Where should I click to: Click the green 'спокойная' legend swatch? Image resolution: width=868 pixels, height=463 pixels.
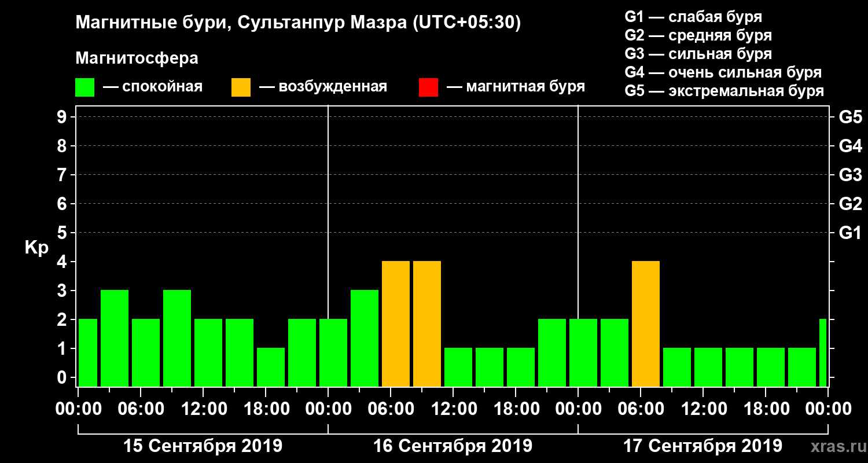pyautogui.click(x=84, y=87)
